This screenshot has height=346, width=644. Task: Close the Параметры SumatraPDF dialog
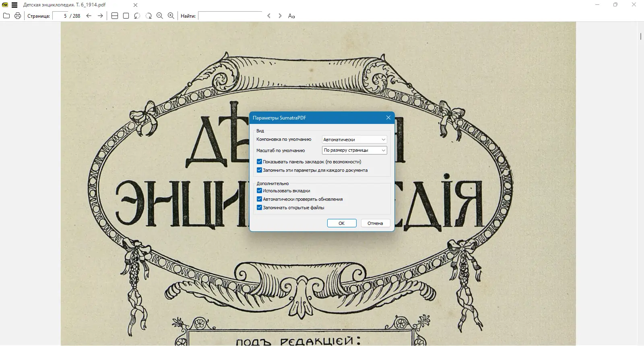[x=388, y=117]
